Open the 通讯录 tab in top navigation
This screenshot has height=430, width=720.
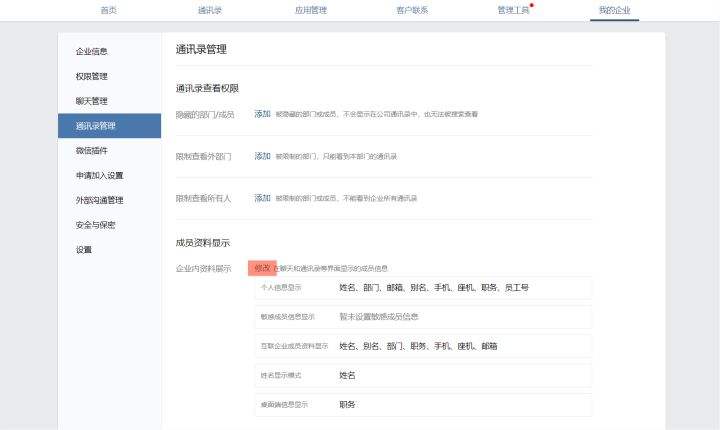pos(210,10)
